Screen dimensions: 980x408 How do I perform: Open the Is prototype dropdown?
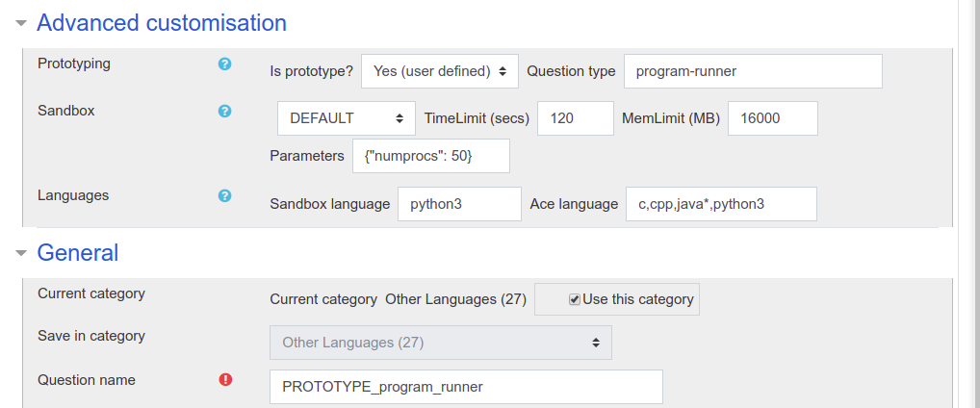click(x=440, y=71)
